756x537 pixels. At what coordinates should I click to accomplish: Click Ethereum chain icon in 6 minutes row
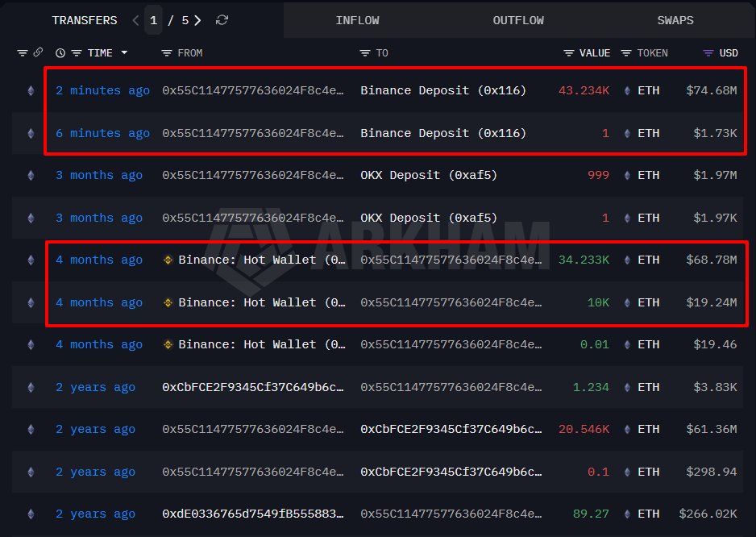coord(31,133)
